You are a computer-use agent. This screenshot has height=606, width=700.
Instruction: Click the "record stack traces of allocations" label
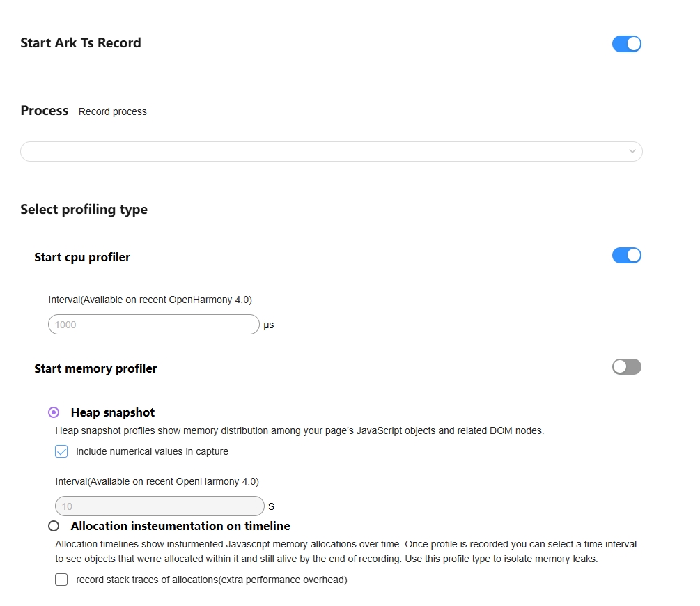tap(211, 580)
